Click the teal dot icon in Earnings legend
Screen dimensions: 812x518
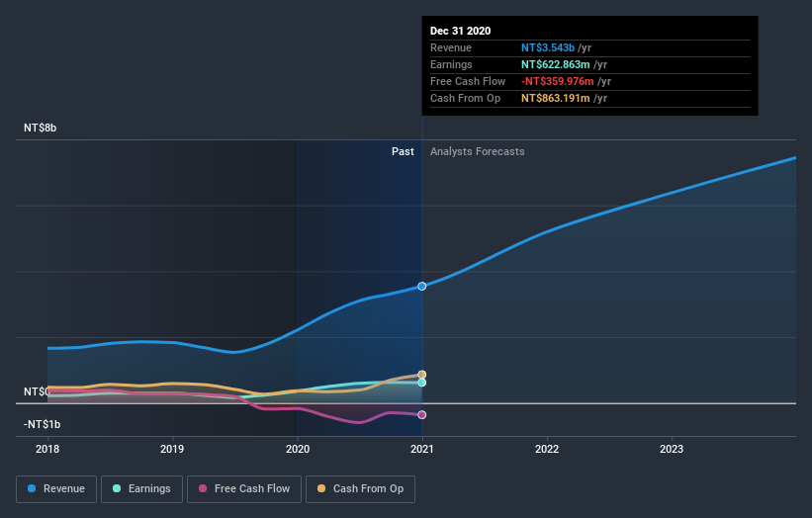[117, 488]
